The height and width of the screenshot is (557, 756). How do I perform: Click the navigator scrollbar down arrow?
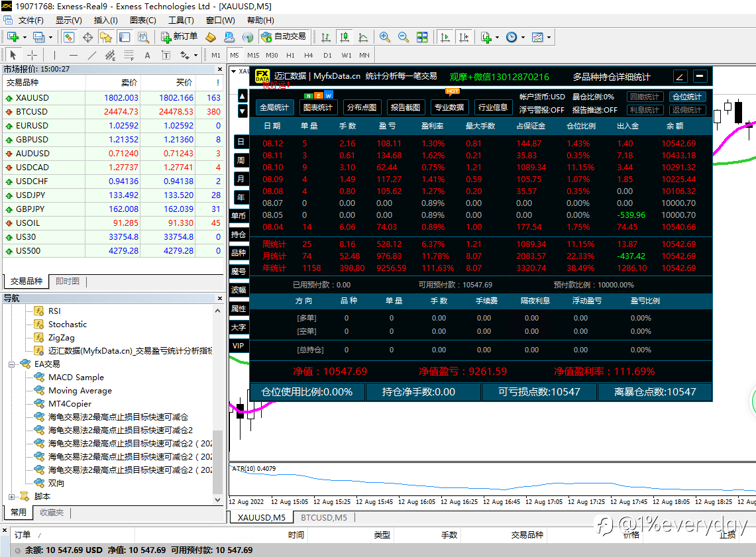click(x=217, y=500)
